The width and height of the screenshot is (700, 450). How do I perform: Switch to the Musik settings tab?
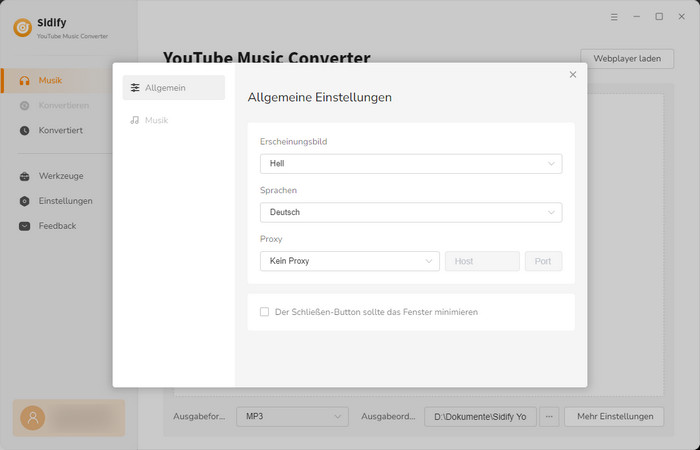[x=174, y=120]
